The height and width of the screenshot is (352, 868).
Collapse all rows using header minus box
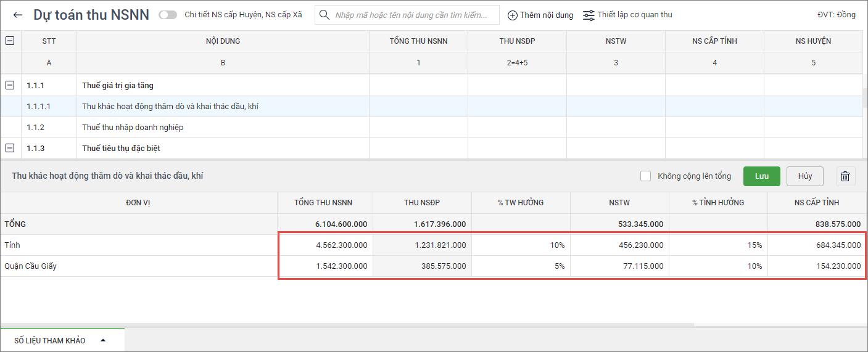coord(10,41)
